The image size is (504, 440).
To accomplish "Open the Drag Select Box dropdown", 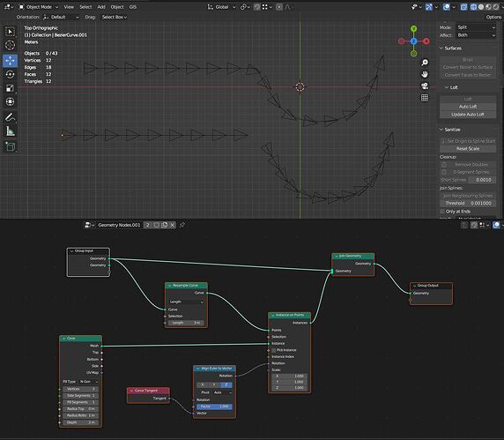I will click(x=115, y=17).
